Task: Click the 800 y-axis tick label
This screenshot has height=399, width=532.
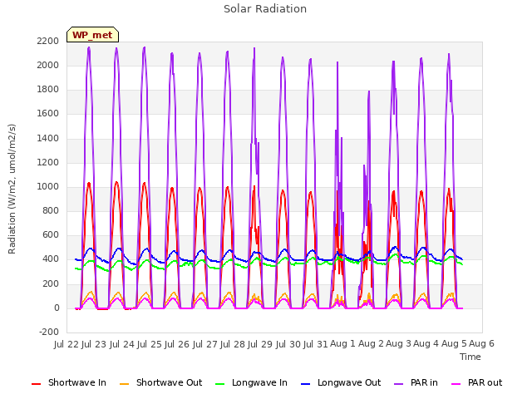Action: click(51, 210)
